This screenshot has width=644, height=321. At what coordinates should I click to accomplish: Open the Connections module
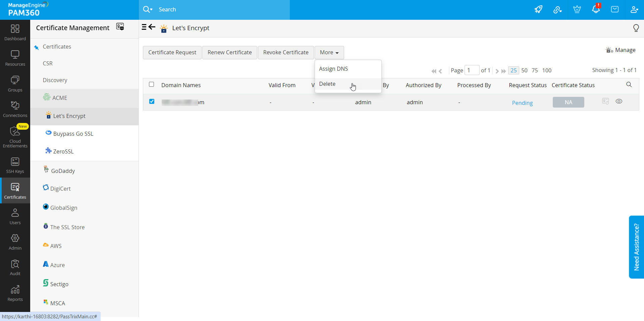[15, 109]
